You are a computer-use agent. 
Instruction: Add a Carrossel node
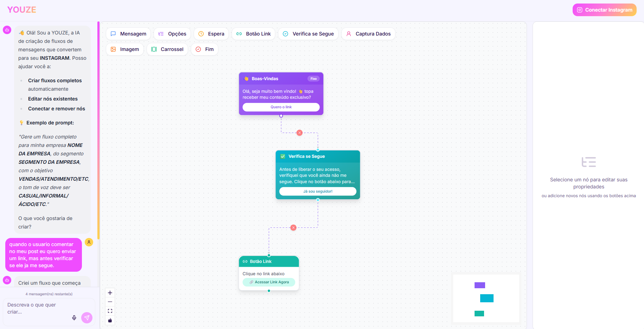tap(167, 49)
